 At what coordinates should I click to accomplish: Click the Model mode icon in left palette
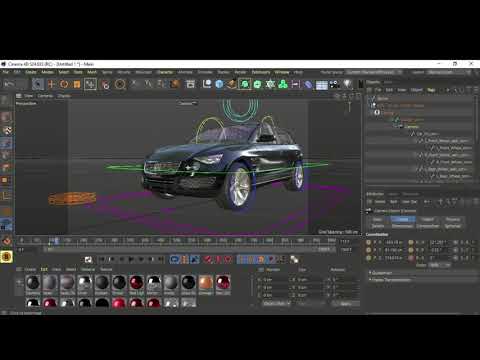6,116
